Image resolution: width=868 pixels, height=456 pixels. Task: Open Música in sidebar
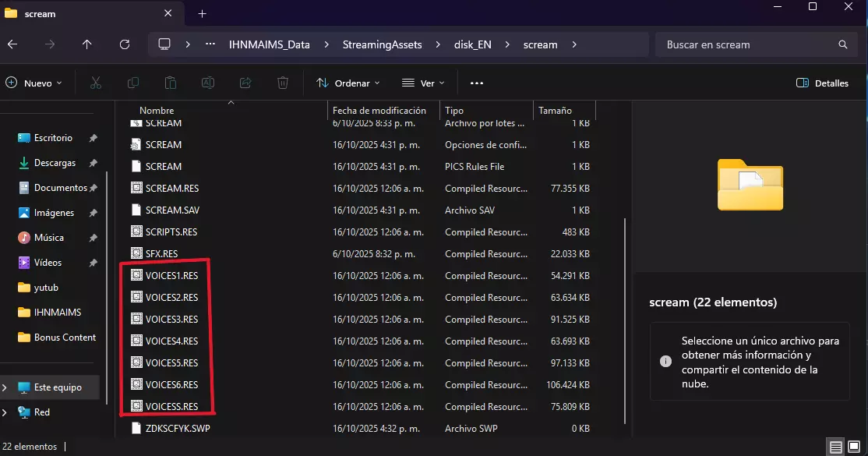49,238
